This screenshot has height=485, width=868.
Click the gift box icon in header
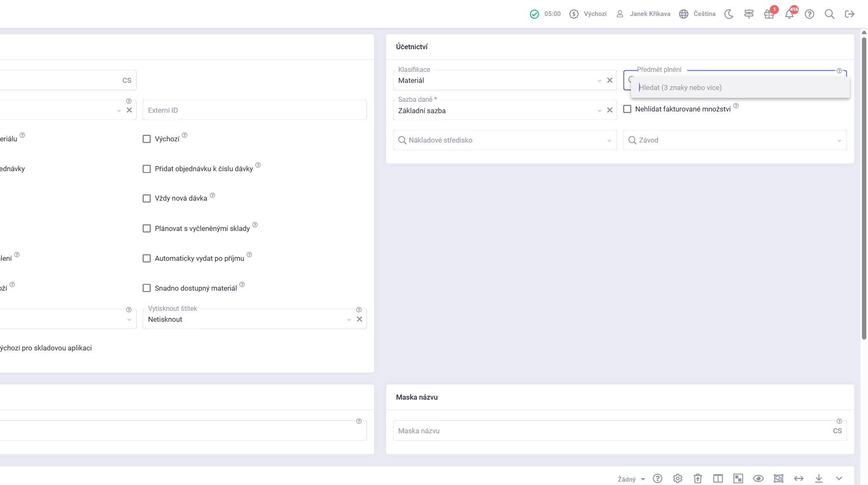coord(769,14)
